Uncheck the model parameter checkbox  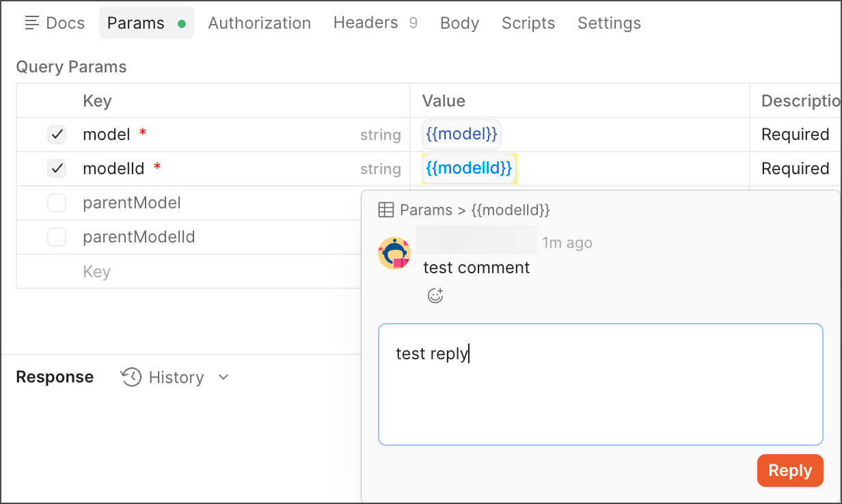[x=57, y=135]
